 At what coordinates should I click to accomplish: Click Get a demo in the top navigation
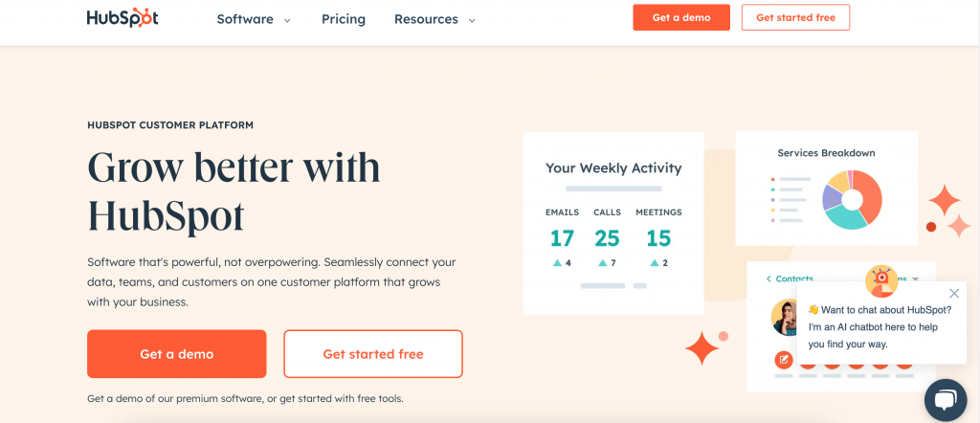pos(681,18)
